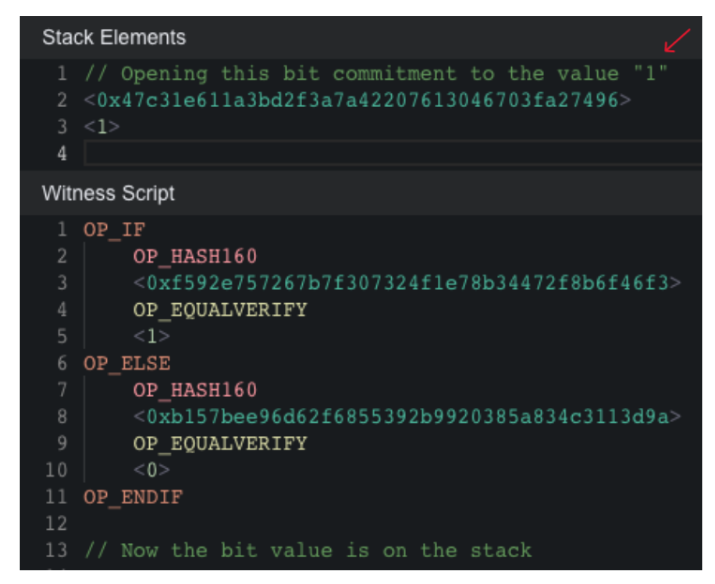Click the OP_ELSE opcode

pyautogui.click(x=127, y=363)
